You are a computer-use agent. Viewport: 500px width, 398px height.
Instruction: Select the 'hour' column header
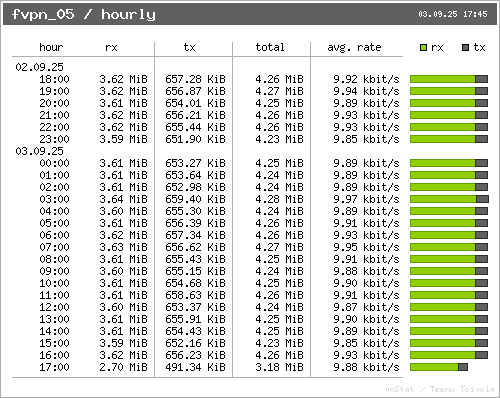51,47
